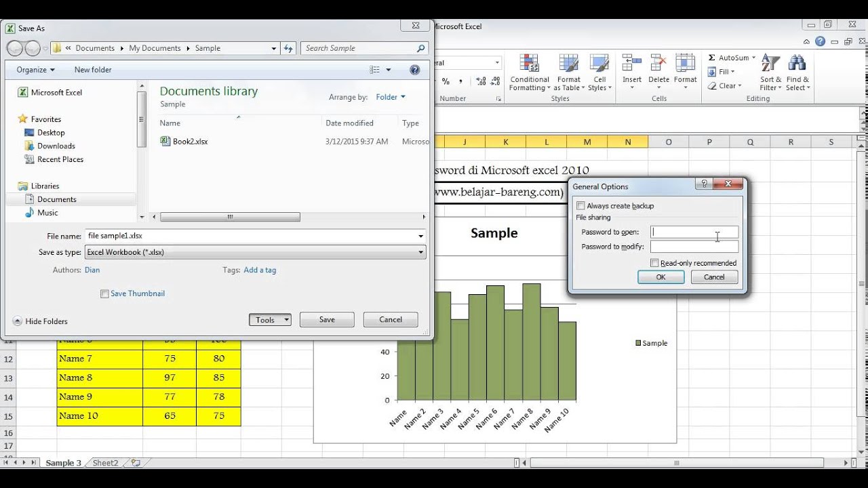Open Recent Places in Favorites
Image resolution: width=868 pixels, height=488 pixels.
(60, 159)
